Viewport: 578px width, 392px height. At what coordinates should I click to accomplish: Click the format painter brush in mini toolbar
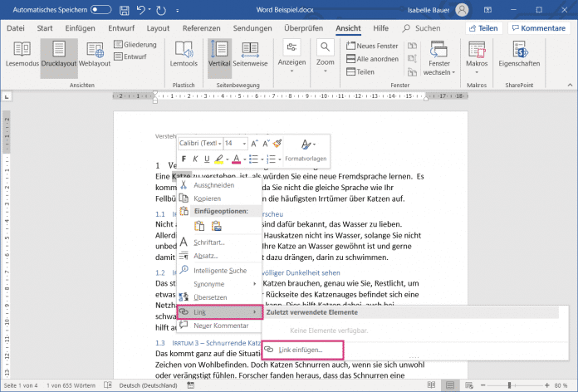point(277,144)
